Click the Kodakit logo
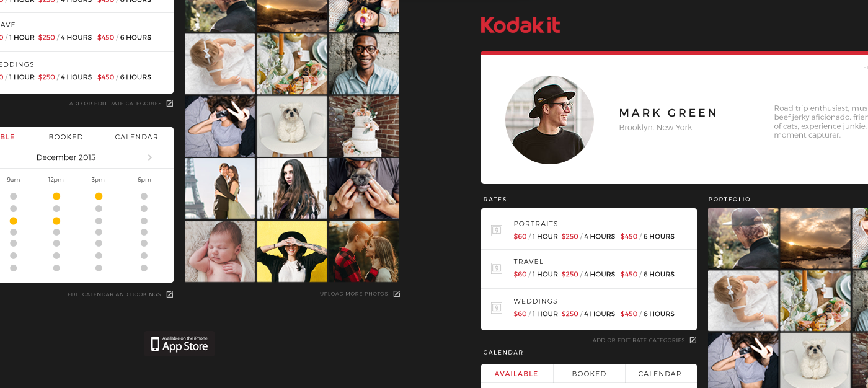The width and height of the screenshot is (868, 388). (520, 25)
